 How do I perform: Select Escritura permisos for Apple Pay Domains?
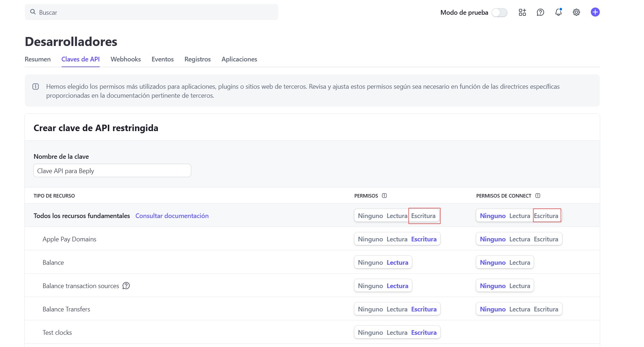click(x=424, y=239)
